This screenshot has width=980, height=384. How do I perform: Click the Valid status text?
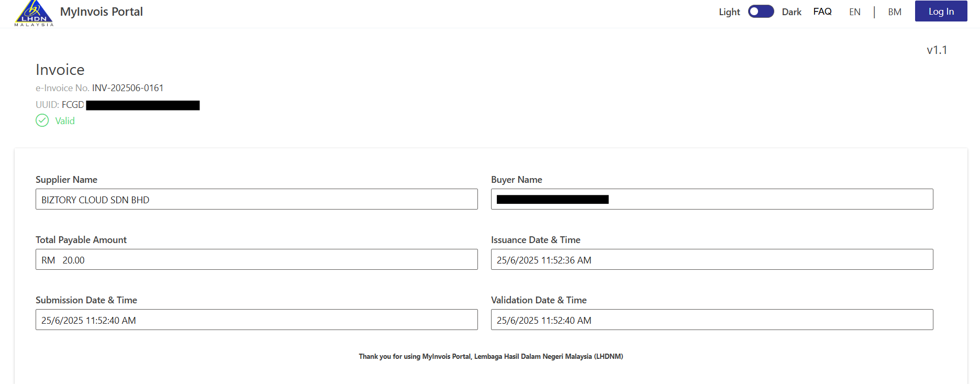(65, 121)
